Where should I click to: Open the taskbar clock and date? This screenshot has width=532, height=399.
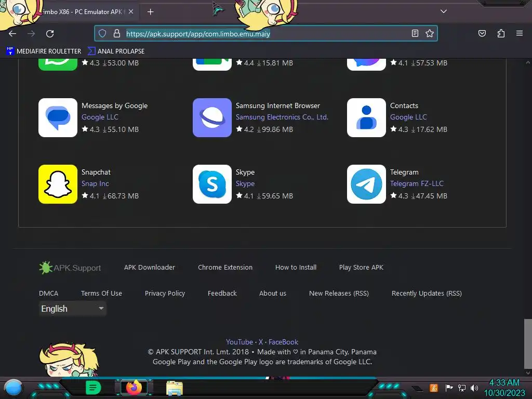coord(504,388)
